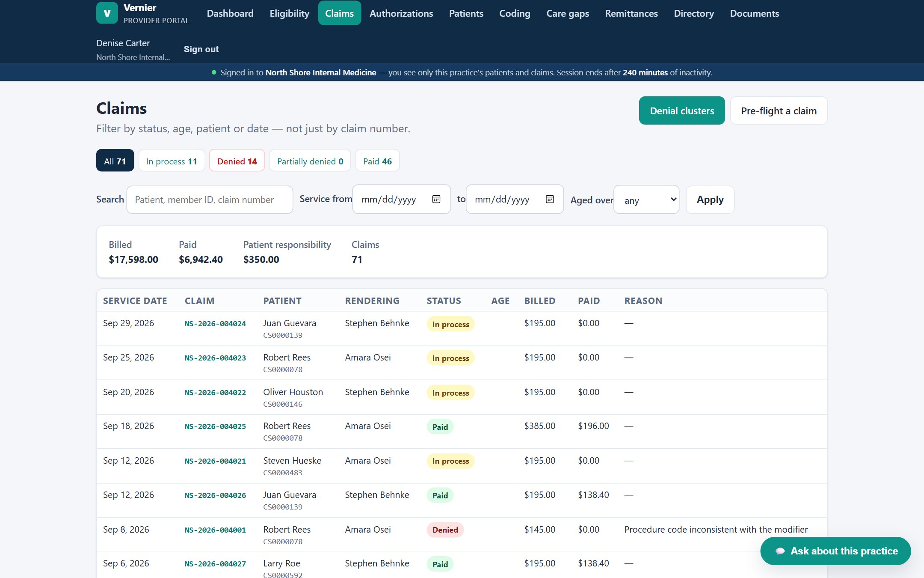Click the SERVICE DATE column header
This screenshot has height=578, width=924.
(135, 301)
